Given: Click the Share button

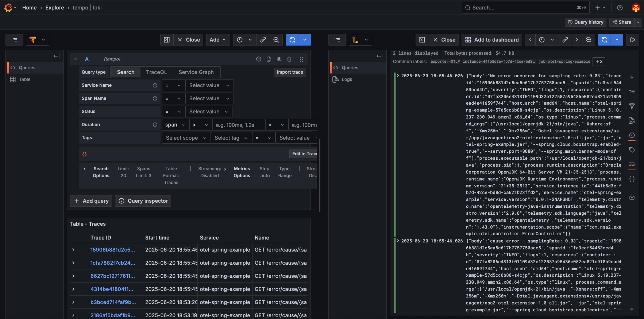Looking at the screenshot, I should click(622, 22).
